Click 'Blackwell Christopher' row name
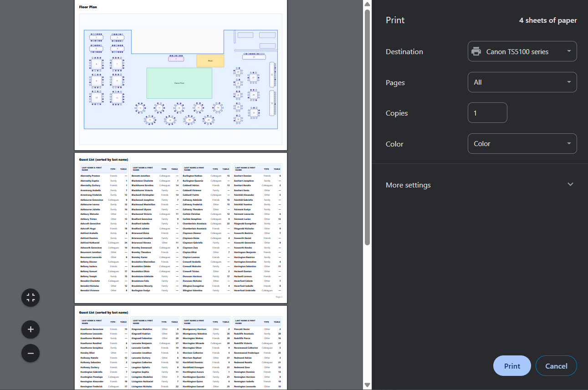588x390 pixels. [143, 195]
